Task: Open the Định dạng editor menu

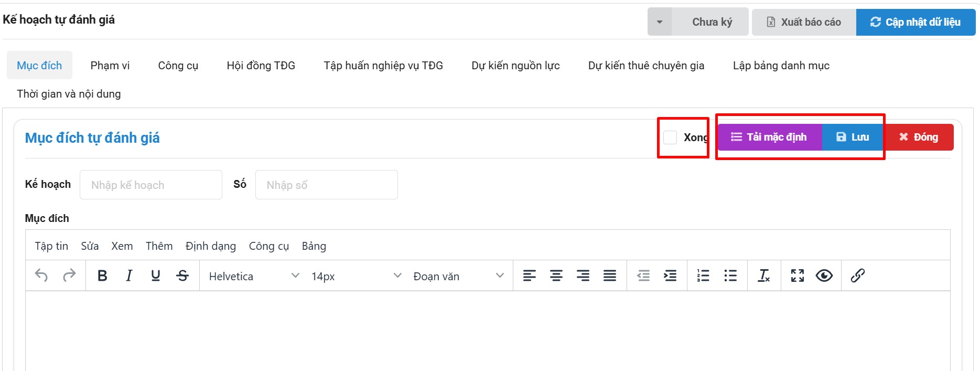Action: pos(210,246)
